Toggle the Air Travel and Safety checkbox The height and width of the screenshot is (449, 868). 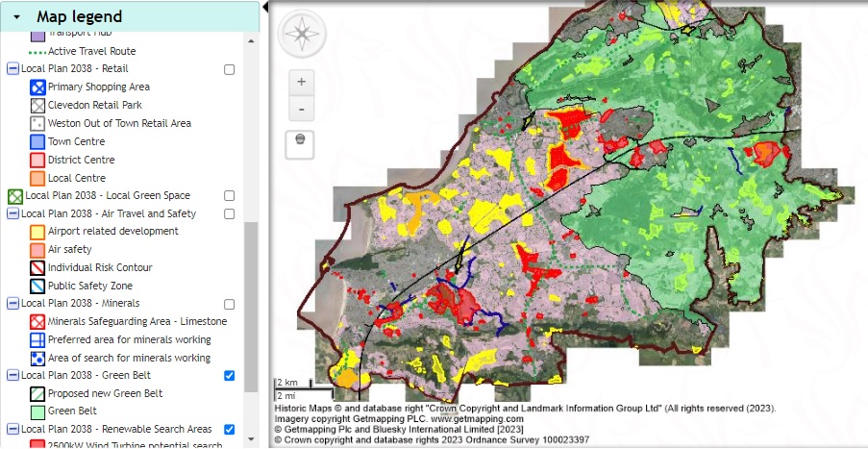229,213
